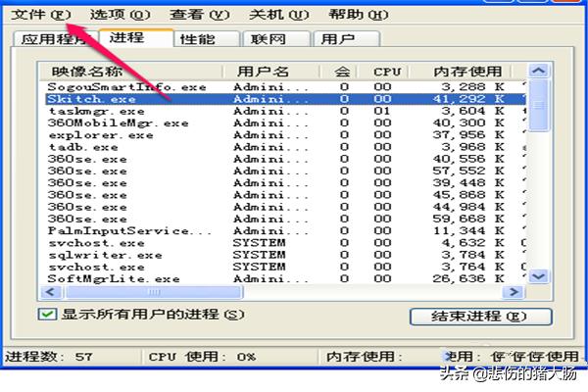Click the 结束进程 button
This screenshot has width=588, height=392.
pyautogui.click(x=480, y=317)
